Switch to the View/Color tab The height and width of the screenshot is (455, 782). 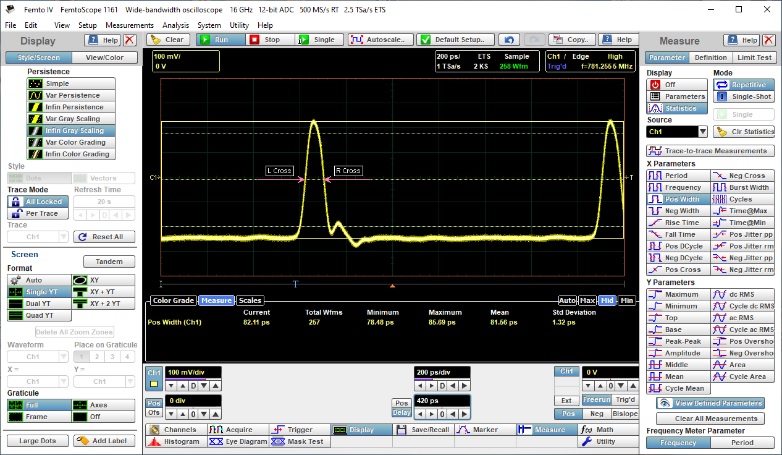tap(104, 57)
